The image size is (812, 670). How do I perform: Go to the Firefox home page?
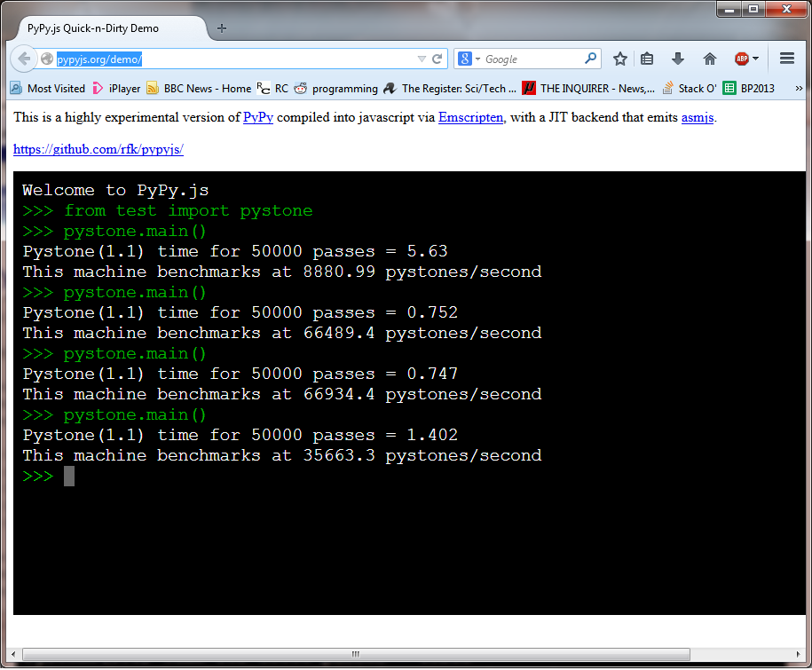(x=709, y=59)
